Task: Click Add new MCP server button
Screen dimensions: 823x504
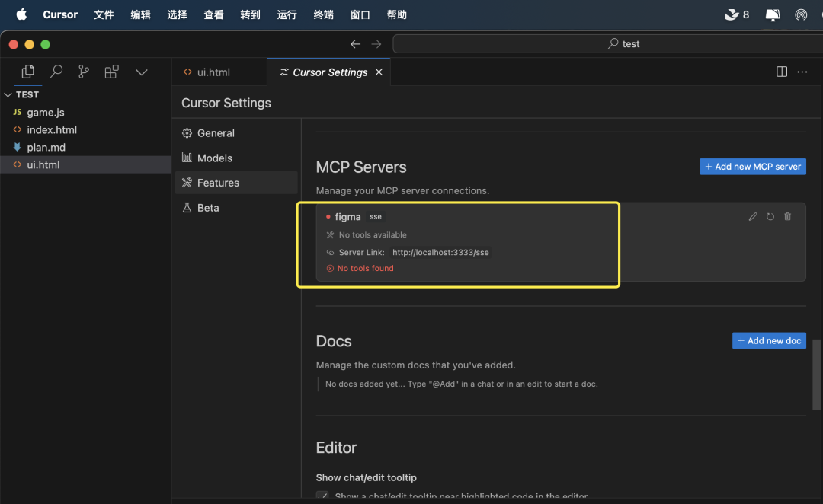Action: 752,166
